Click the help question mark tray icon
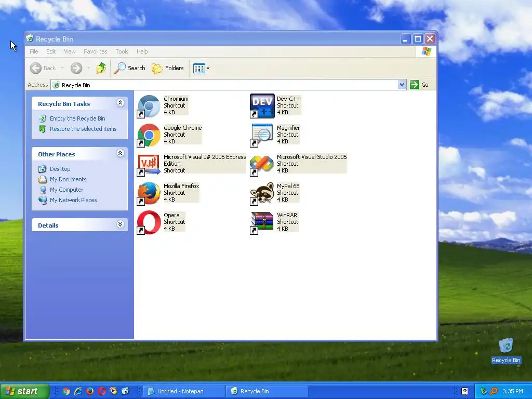Image resolution: width=532 pixels, height=399 pixels. [464, 391]
